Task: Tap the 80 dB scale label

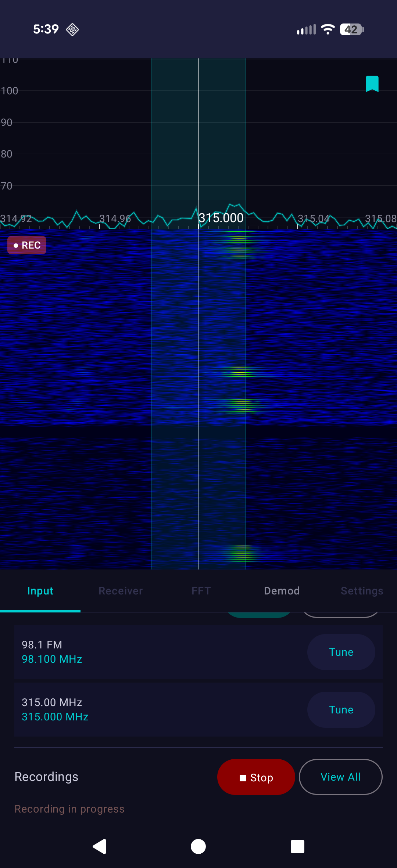Action: (6, 154)
